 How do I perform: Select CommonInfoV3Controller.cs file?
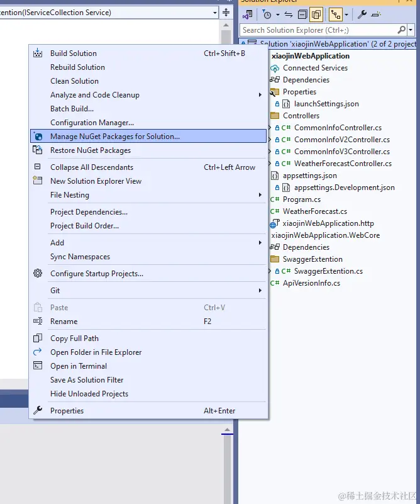pos(342,152)
